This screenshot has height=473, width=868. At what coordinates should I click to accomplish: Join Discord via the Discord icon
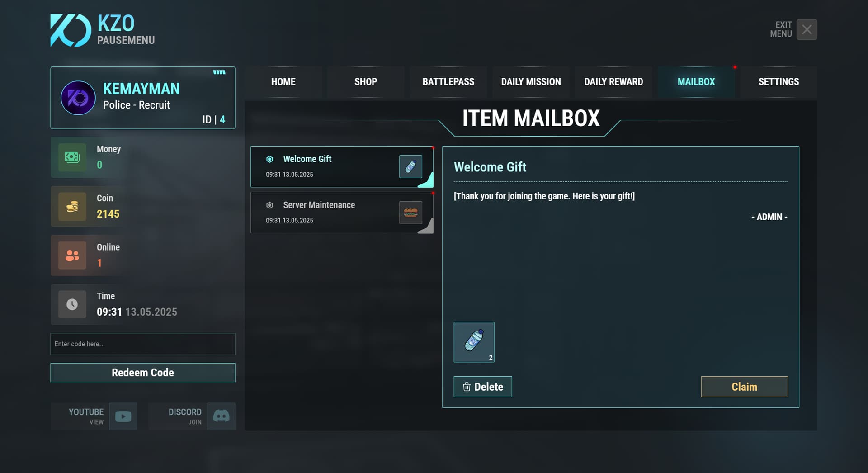[x=221, y=416]
